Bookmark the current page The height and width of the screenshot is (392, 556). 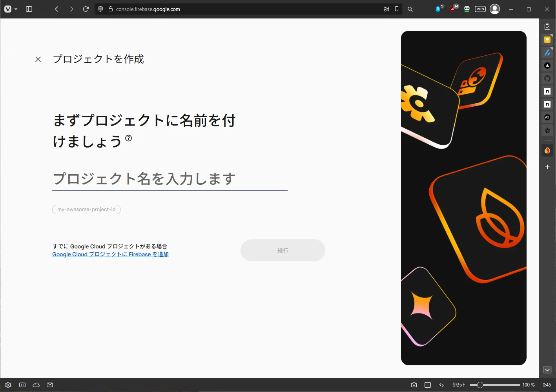coord(397,9)
